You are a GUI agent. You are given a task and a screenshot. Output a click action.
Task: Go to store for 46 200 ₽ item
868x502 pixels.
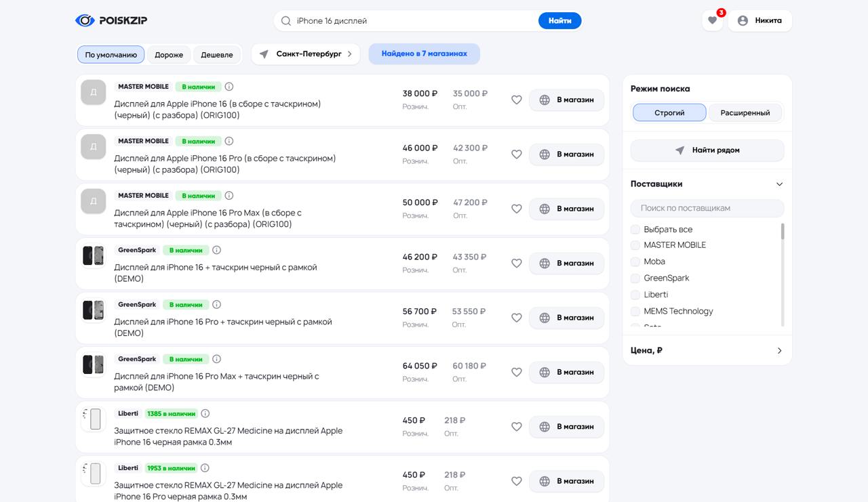[566, 263]
